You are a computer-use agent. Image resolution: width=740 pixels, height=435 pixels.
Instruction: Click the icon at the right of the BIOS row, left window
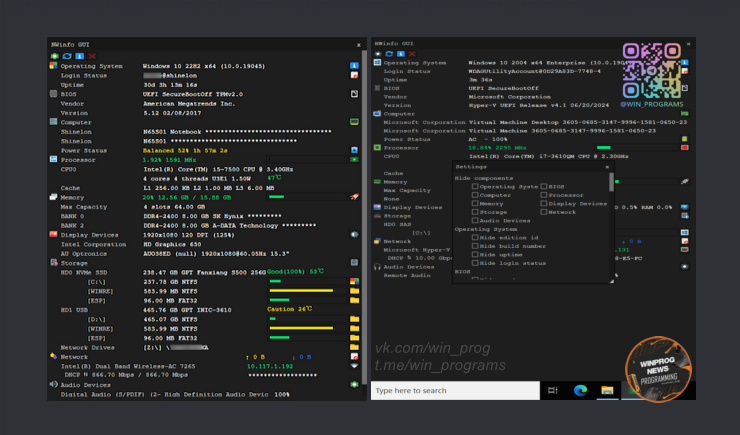pos(354,94)
